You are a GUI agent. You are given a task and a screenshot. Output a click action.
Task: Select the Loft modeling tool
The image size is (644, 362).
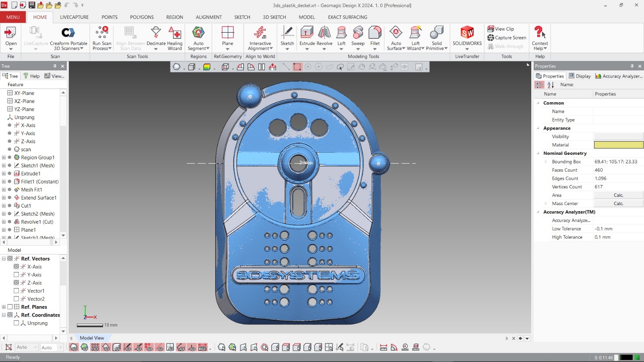(341, 38)
